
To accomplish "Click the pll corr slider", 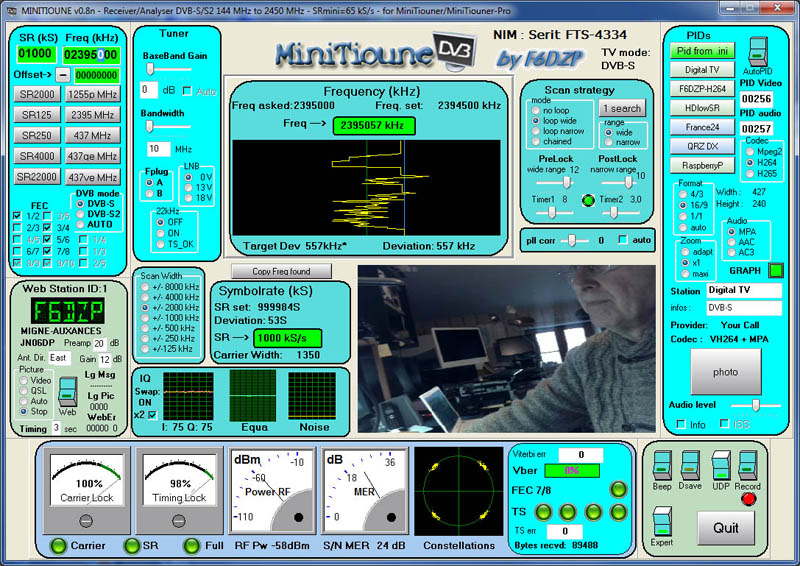I will click(x=573, y=240).
